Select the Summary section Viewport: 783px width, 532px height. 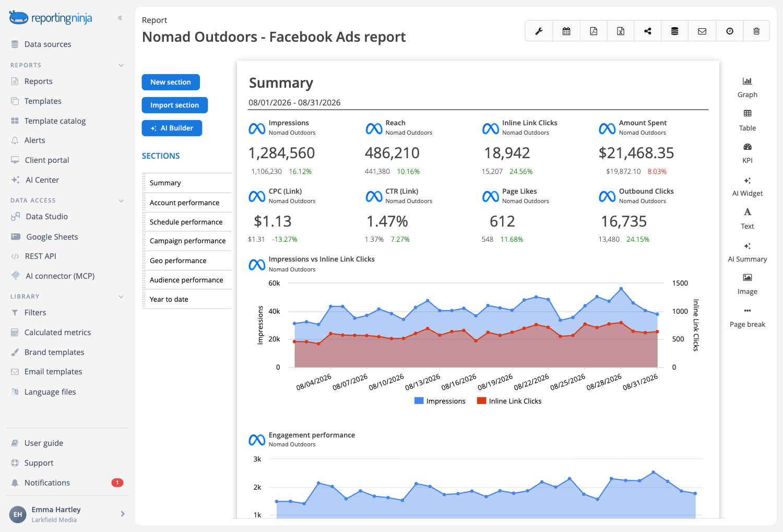click(187, 183)
